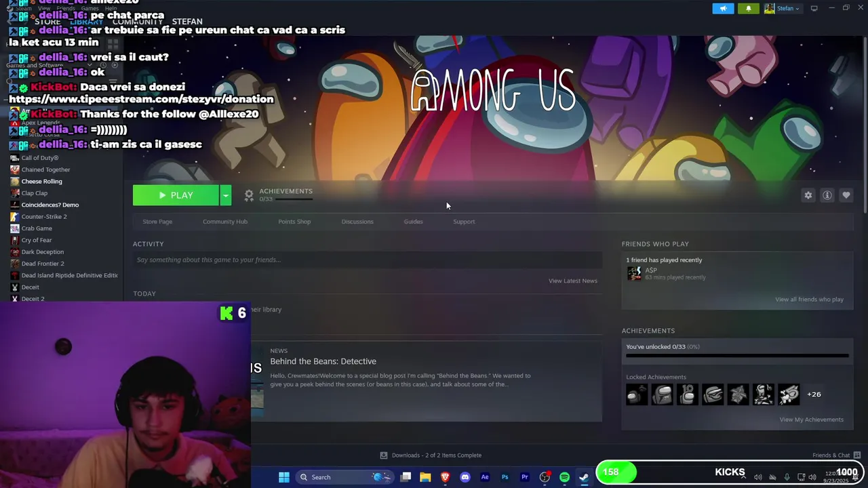Open the Windows Start menu
Viewport: 868px width, 488px height.
(284, 477)
